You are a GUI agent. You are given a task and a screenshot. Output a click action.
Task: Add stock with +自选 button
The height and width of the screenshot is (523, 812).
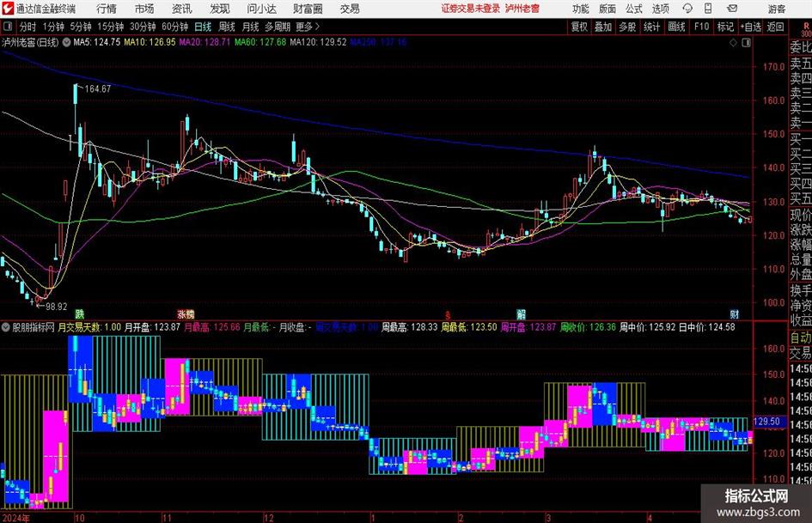750,27
